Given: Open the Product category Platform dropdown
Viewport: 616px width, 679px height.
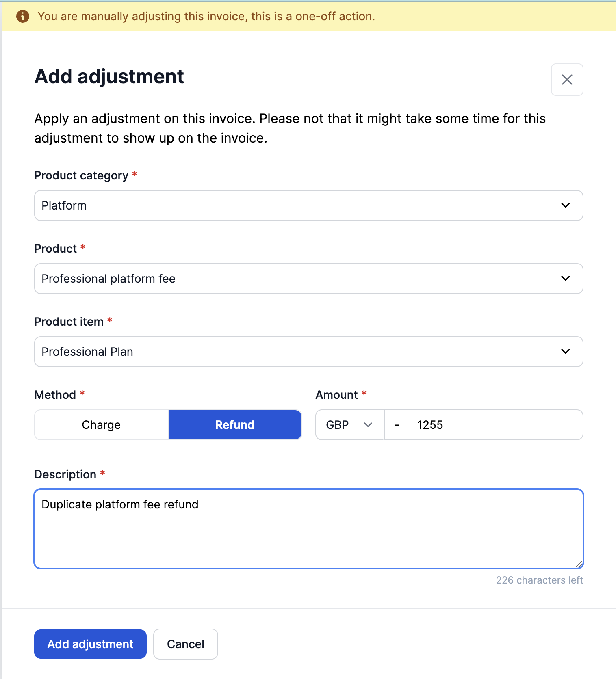Looking at the screenshot, I should click(284, 205).
